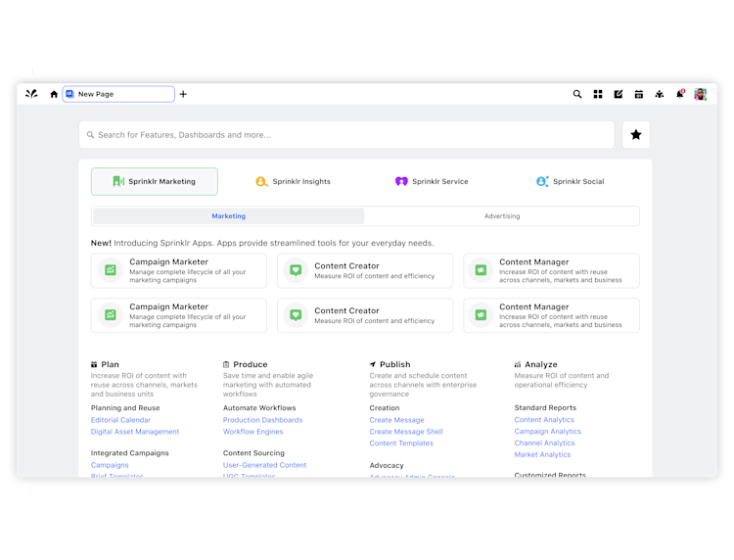Click the compose edit pencil icon

[x=619, y=94]
